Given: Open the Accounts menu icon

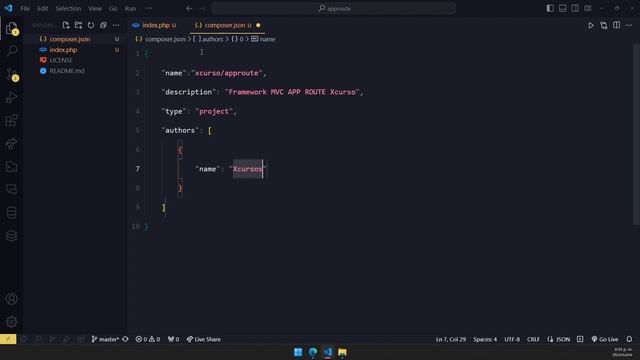Looking at the screenshot, I should [x=11, y=299].
